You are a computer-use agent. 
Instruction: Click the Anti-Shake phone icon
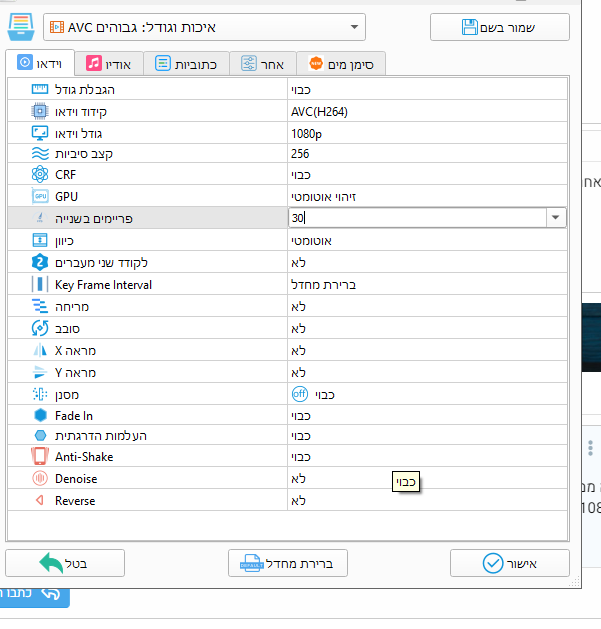coord(40,456)
